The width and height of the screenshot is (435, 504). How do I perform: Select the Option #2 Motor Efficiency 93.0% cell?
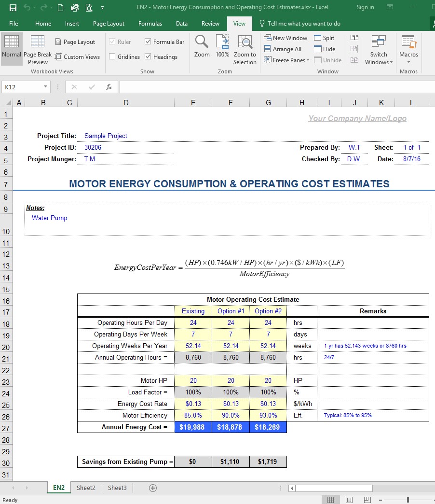[x=268, y=415]
